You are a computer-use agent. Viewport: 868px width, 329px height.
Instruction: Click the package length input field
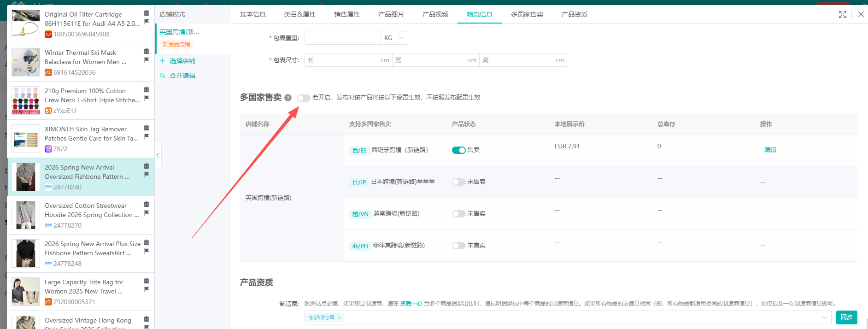click(x=343, y=60)
